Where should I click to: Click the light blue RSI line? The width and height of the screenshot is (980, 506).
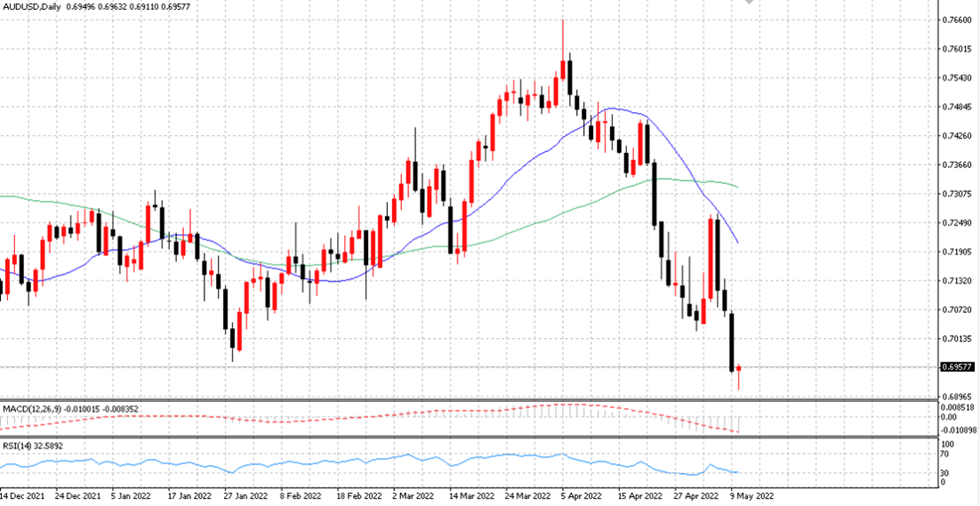[375, 463]
